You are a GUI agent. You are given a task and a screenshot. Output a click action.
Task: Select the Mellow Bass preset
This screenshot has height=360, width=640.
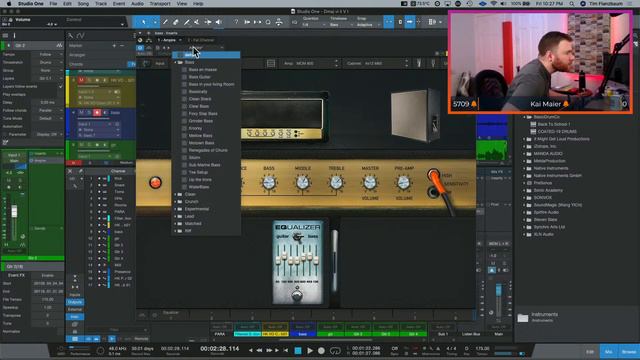point(200,136)
